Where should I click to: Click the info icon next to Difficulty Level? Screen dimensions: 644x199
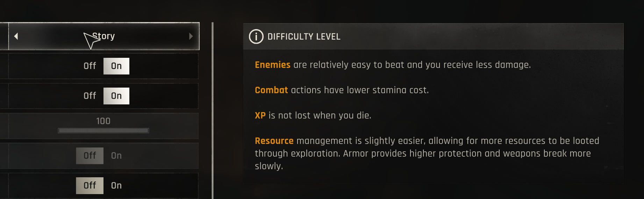pos(256,36)
